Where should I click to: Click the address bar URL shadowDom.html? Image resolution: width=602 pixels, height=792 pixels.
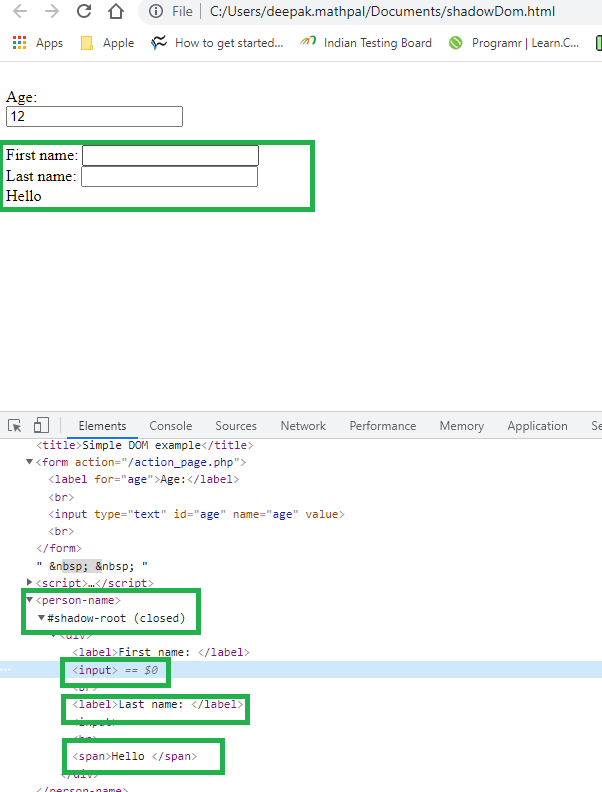[382, 11]
